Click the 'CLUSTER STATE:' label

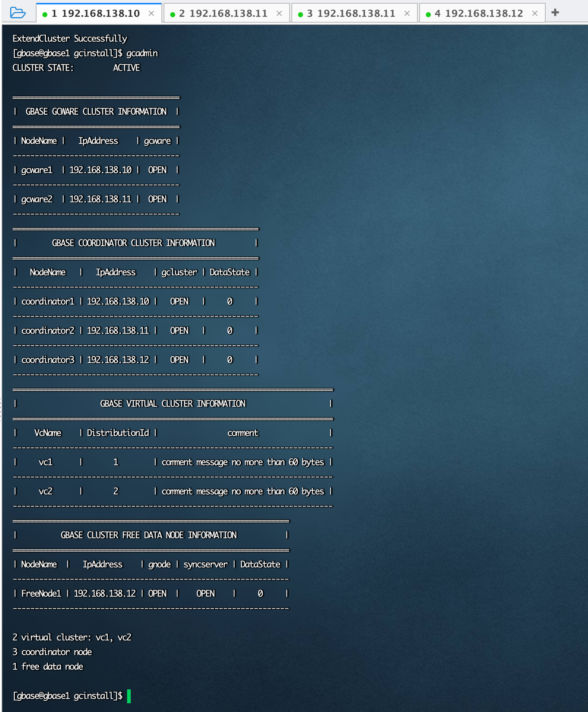pyautogui.click(x=43, y=68)
